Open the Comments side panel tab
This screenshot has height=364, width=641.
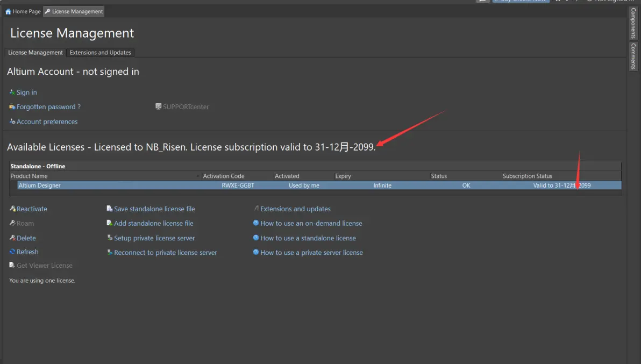tap(633, 56)
